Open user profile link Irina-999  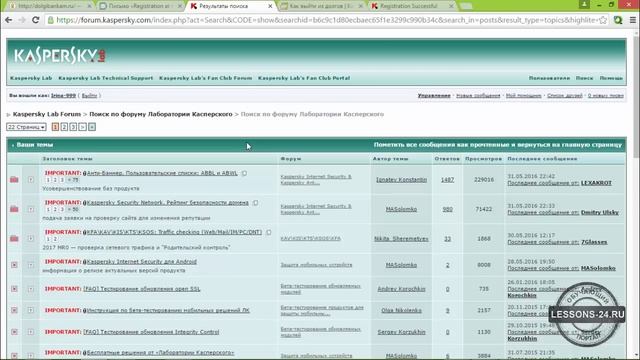63,96
